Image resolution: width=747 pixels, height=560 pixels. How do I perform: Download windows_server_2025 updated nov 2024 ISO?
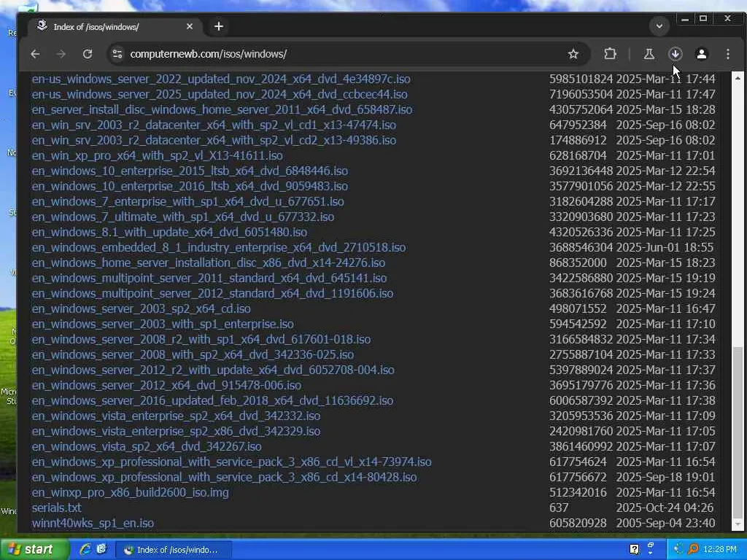pyautogui.click(x=220, y=94)
